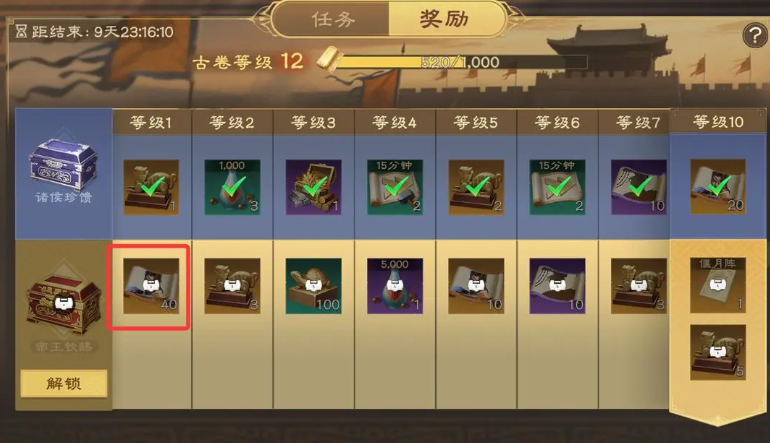Image resolution: width=770 pixels, height=443 pixels.
Task: Tap the claimed purple map reward at 等级7
Action: [638, 187]
